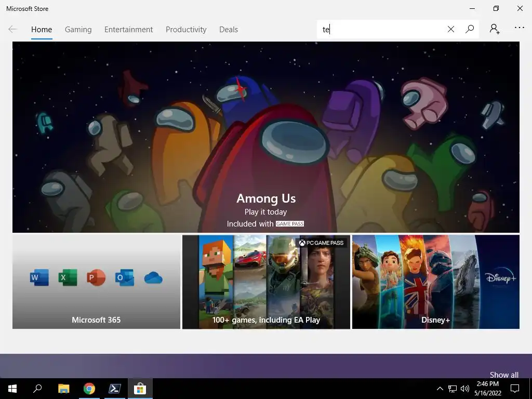Click the PowerPoint icon in Microsoft 365 tile
Image resolution: width=532 pixels, height=399 pixels.
click(x=96, y=277)
